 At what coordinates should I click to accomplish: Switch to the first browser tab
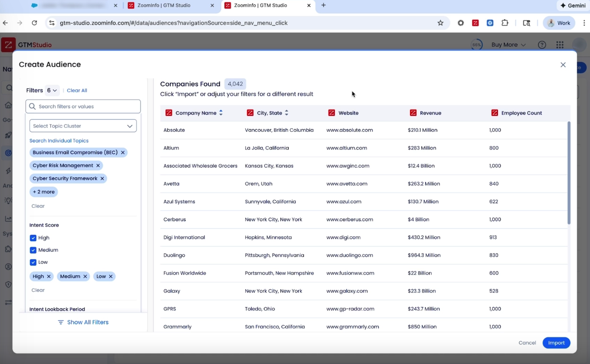pyautogui.click(x=74, y=6)
